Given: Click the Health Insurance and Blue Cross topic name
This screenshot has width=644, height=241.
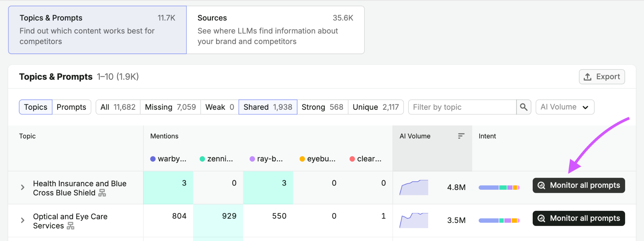Looking at the screenshot, I should tap(80, 188).
